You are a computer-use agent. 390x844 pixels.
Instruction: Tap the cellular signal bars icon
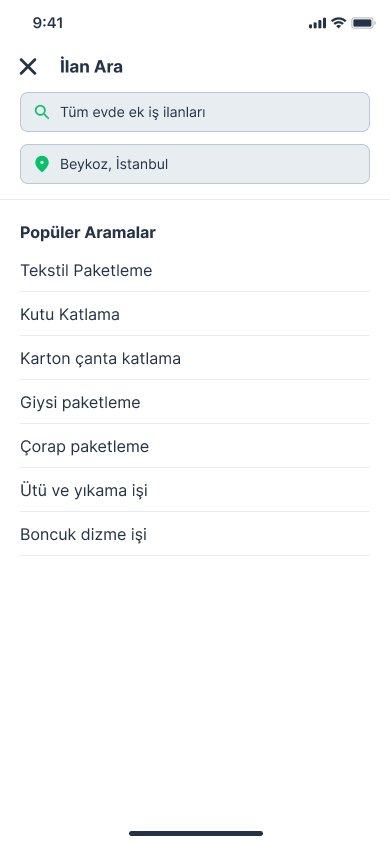pyautogui.click(x=317, y=23)
